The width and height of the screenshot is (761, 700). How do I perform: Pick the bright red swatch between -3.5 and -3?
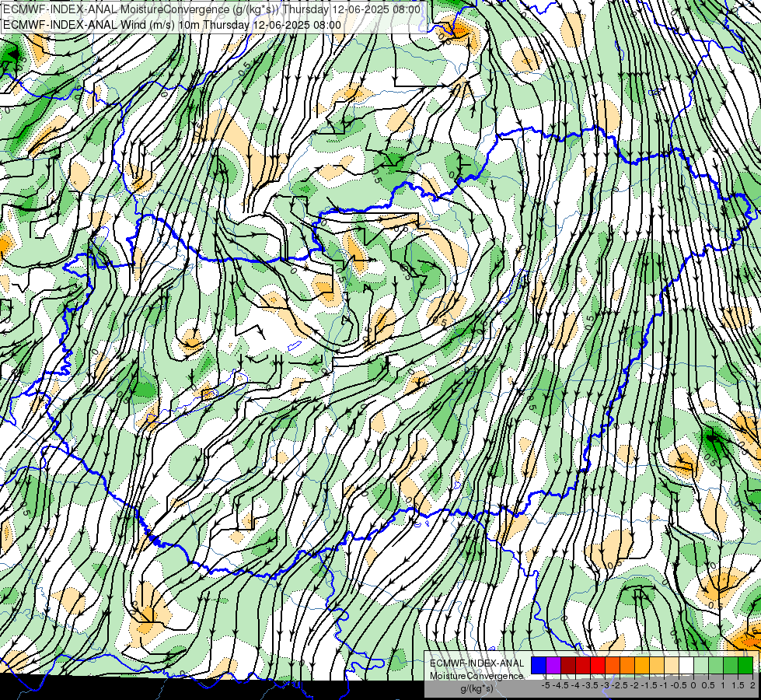598,665
